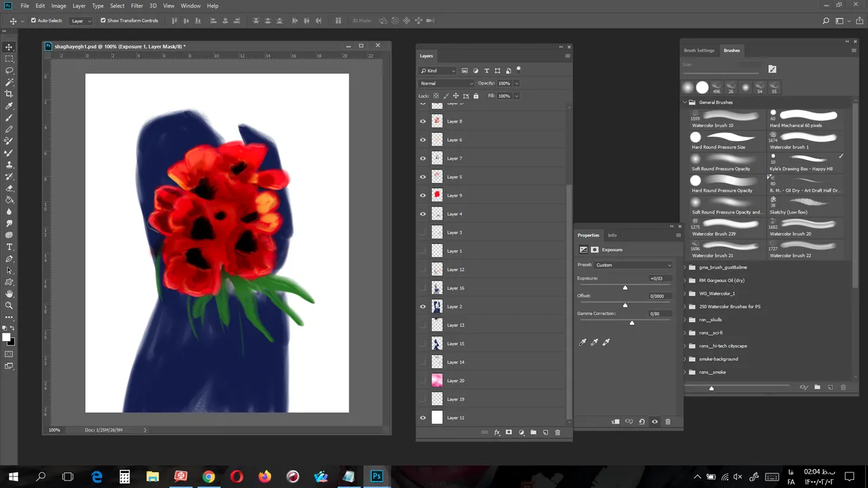This screenshot has width=868, height=488.
Task: Select the Eyedropper tool in toolbox
Action: pyautogui.click(x=9, y=106)
